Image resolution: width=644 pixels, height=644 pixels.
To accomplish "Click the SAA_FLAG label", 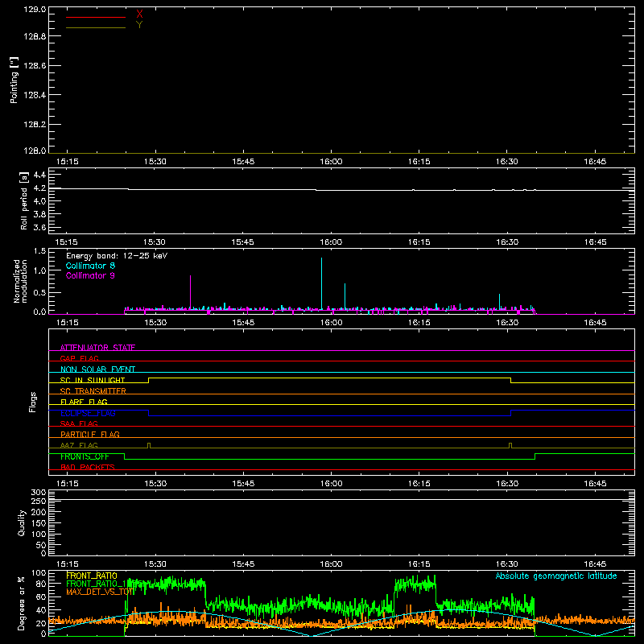I will point(79,423).
